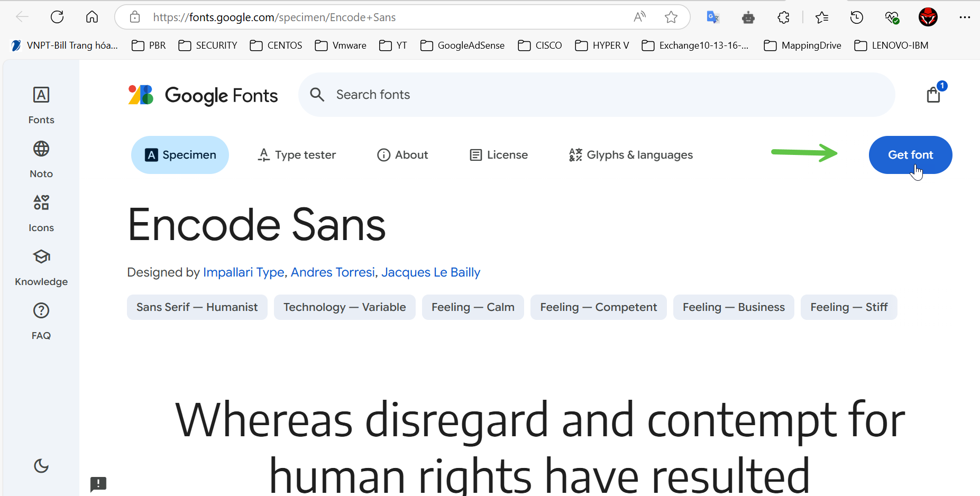Screen dimensions: 980x496
Task: Open the browser Settings and more menu
Action: pyautogui.click(x=965, y=17)
